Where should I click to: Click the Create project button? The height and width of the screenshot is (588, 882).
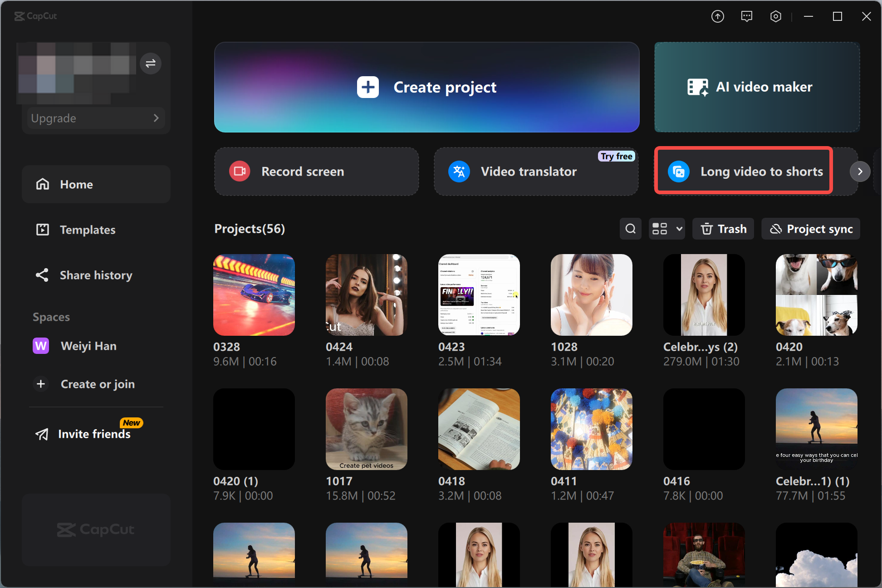click(426, 87)
